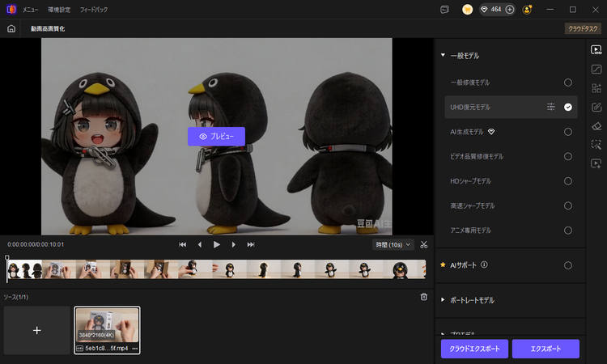
Task: Open UHD復元モデル settings sliders icon
Action: coord(550,107)
